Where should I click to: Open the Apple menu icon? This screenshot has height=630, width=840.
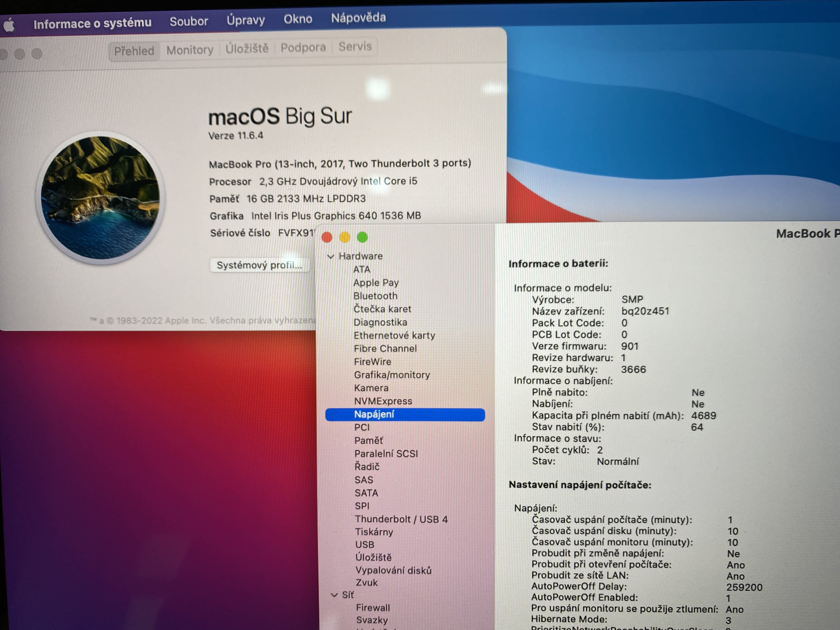[x=9, y=25]
